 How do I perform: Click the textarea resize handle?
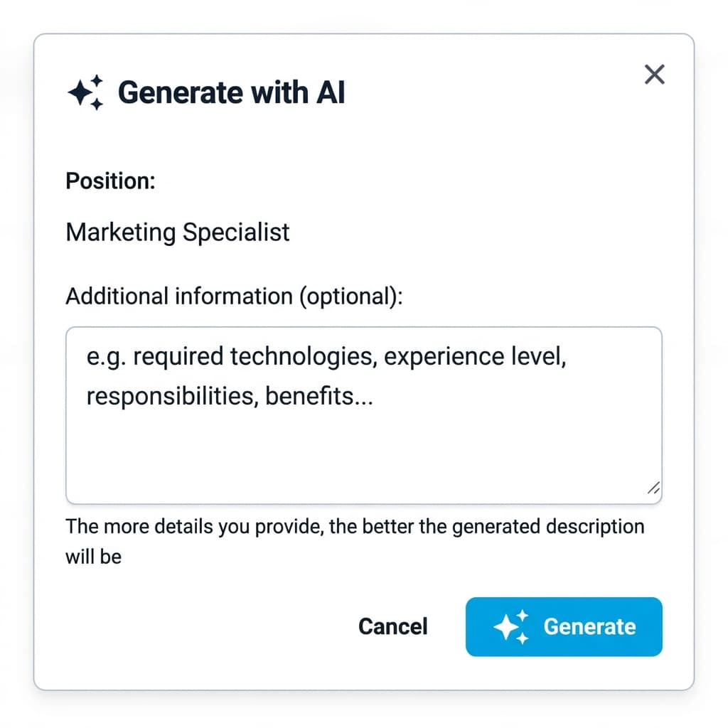point(653,488)
